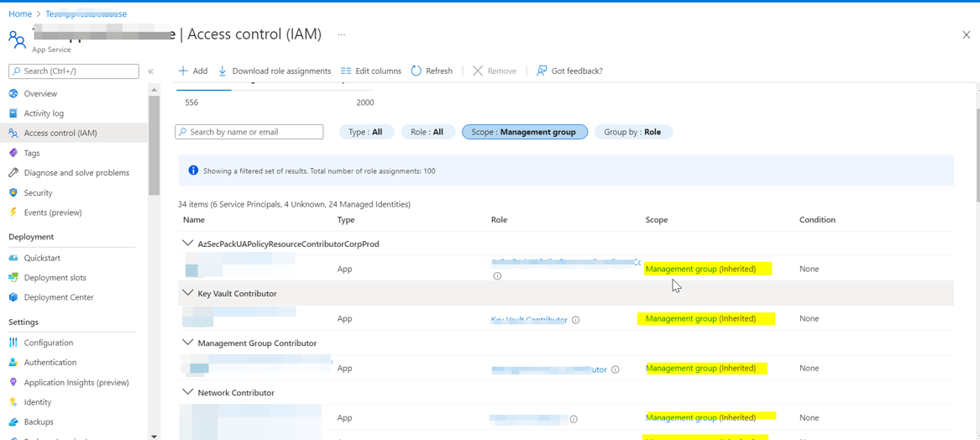Screen dimensions: 980x440
Task: Open Edit columns in toolbar
Action: coord(371,71)
